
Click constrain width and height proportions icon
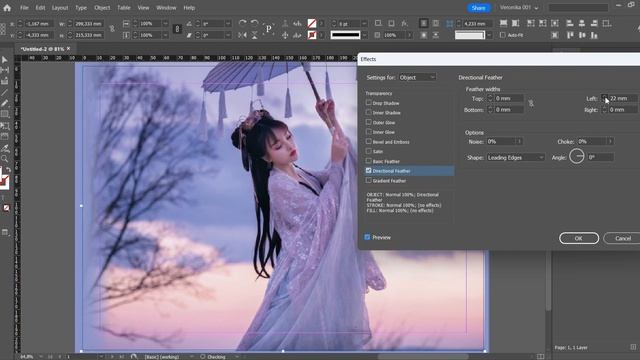pos(112,29)
